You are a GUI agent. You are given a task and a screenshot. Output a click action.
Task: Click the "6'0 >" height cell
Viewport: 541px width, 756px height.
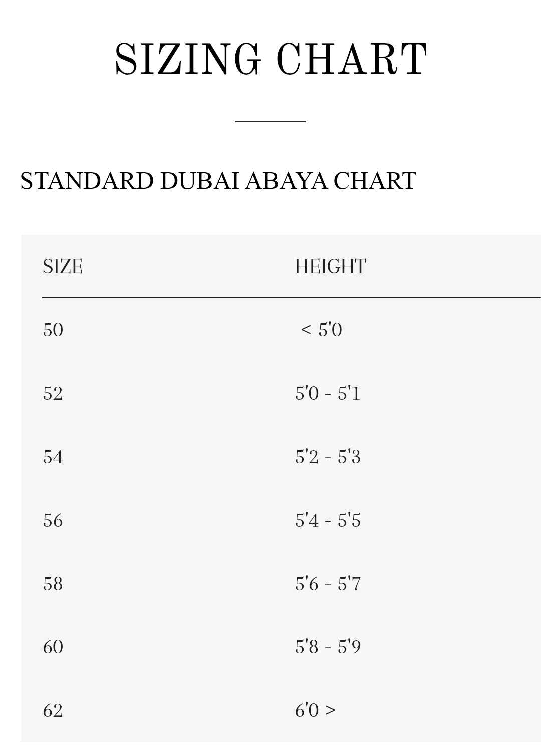pos(315,710)
